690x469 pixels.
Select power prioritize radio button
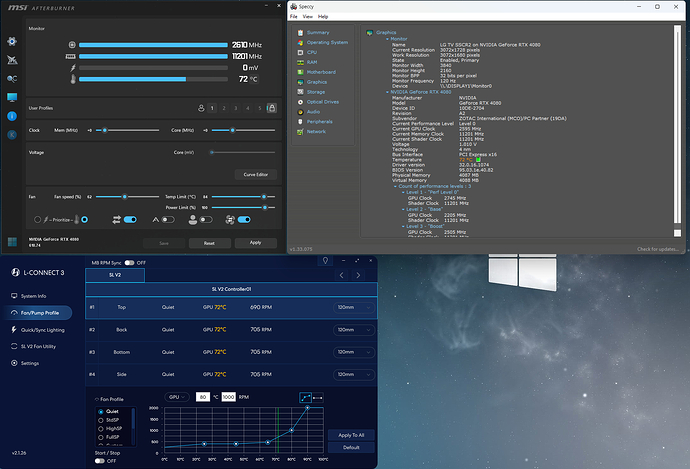point(37,220)
